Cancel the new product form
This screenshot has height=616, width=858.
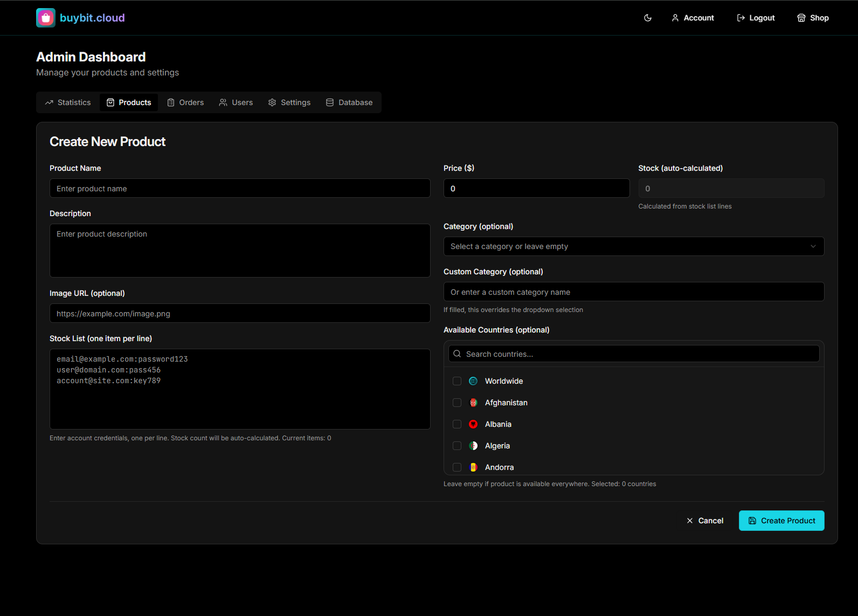click(x=705, y=521)
